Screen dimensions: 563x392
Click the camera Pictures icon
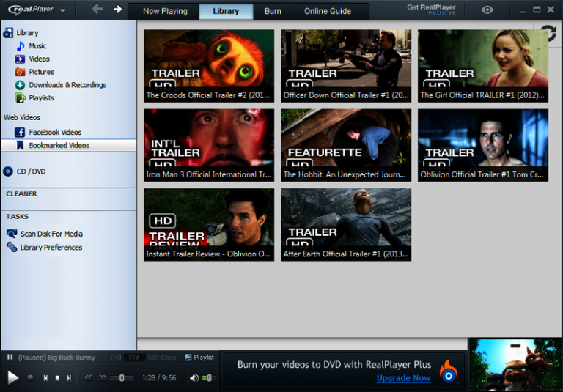click(x=20, y=72)
